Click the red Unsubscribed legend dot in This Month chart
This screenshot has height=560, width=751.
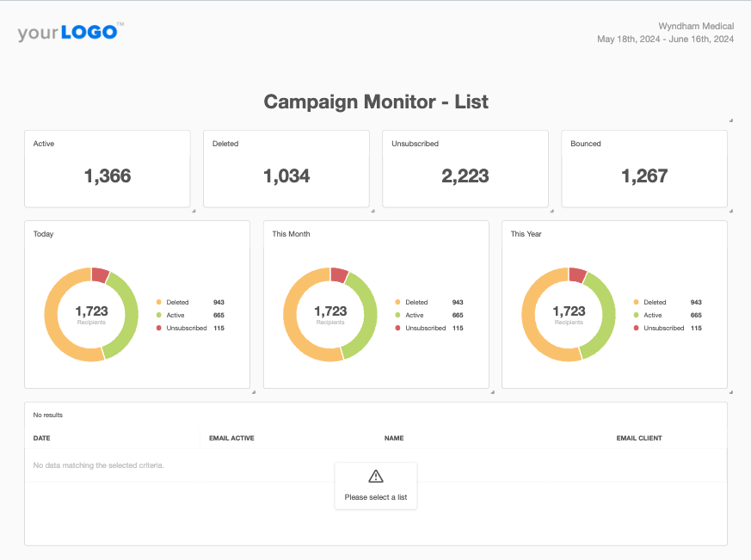[x=397, y=329]
